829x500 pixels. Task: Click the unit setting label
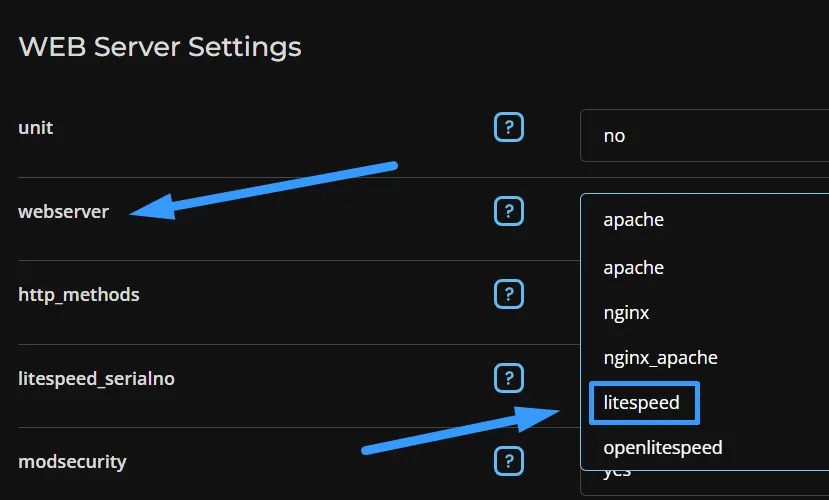(x=35, y=127)
